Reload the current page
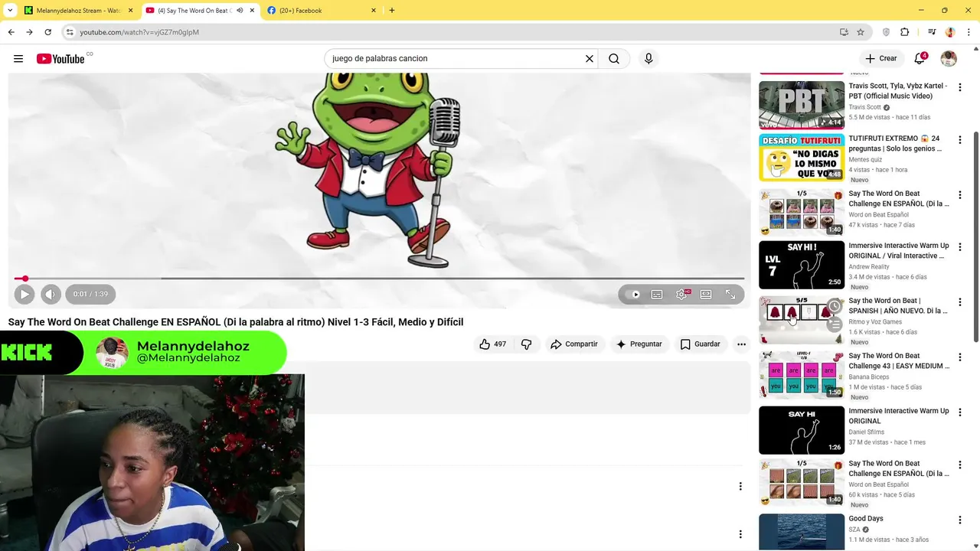 pyautogui.click(x=47, y=32)
